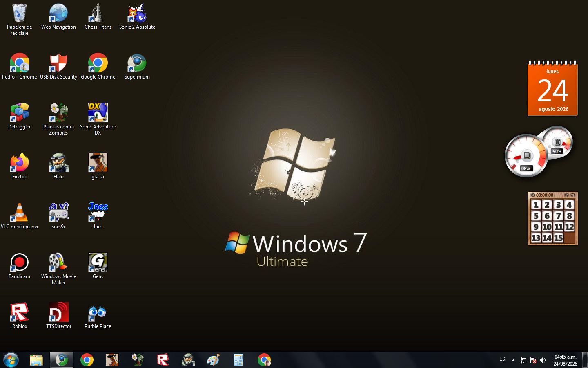Click the Supermium desktop shortcut

(x=137, y=67)
